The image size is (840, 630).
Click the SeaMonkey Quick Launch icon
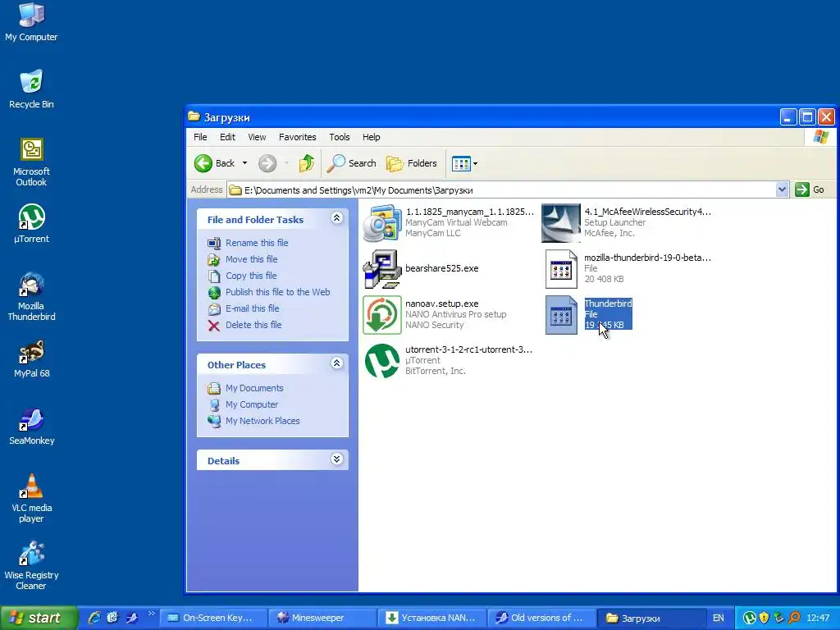coord(132,618)
